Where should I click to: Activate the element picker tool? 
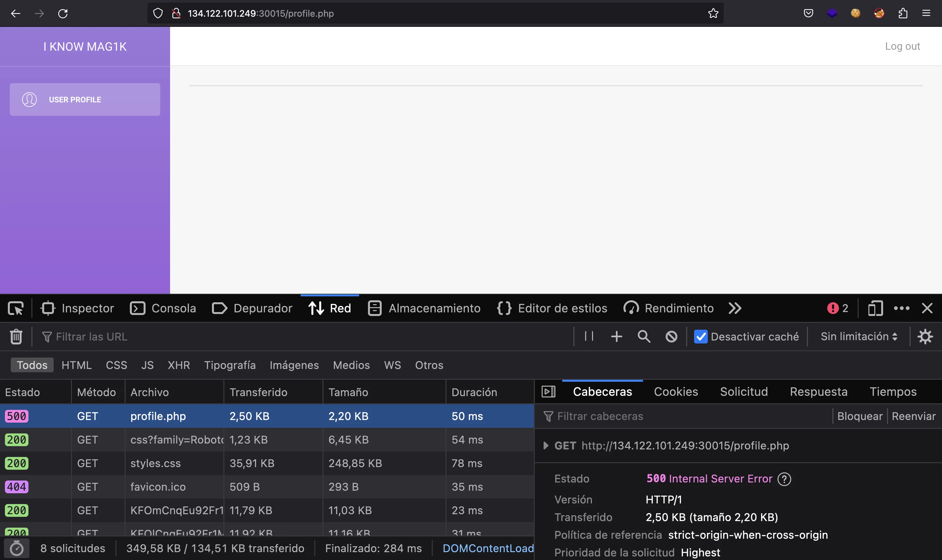point(16,308)
